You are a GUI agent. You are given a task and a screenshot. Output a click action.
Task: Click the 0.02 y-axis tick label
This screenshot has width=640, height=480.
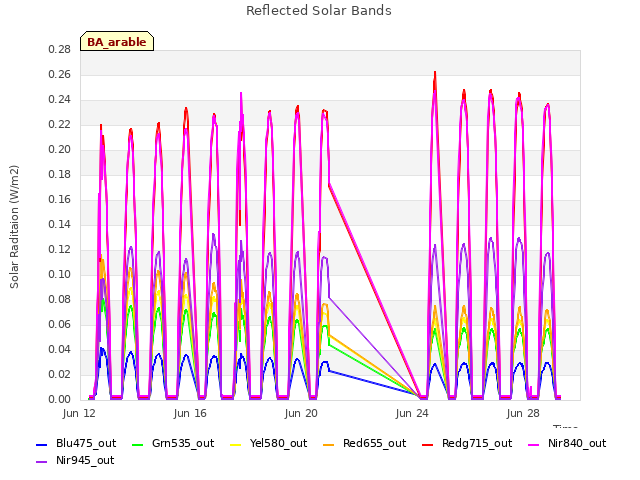coord(60,374)
